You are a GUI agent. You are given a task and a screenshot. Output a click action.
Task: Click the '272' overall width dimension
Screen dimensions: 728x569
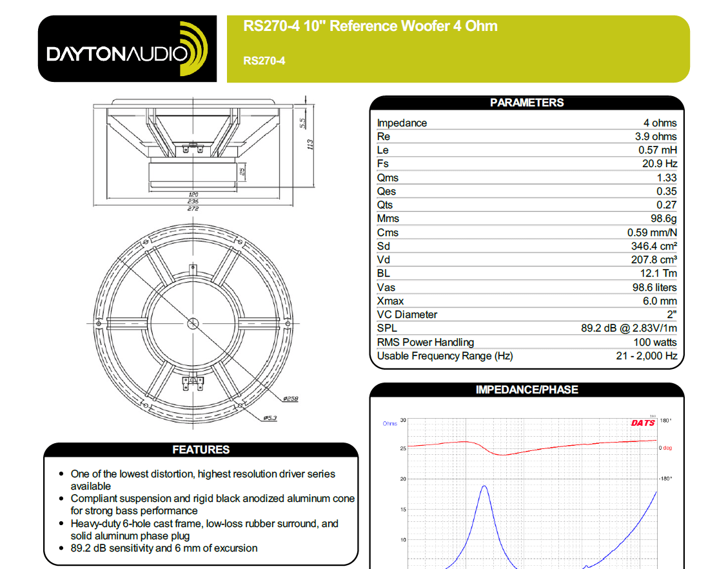[x=193, y=208]
